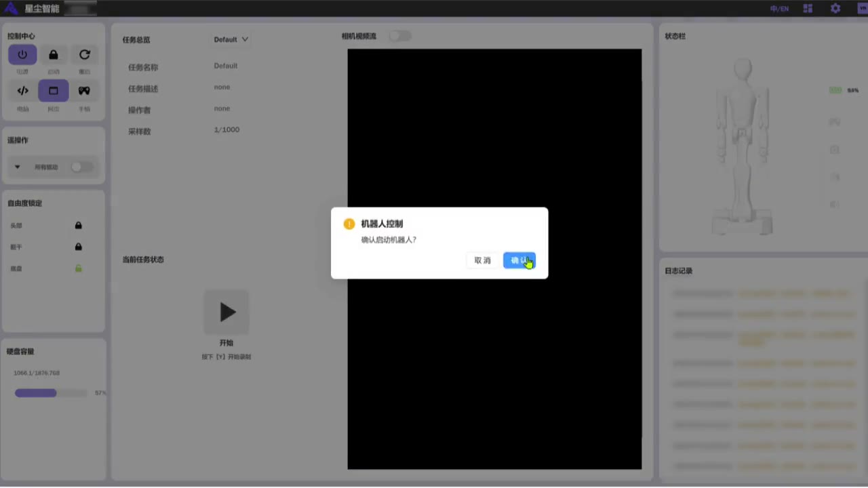Open settings gear in top bar
868x488 pixels.
(x=835, y=9)
